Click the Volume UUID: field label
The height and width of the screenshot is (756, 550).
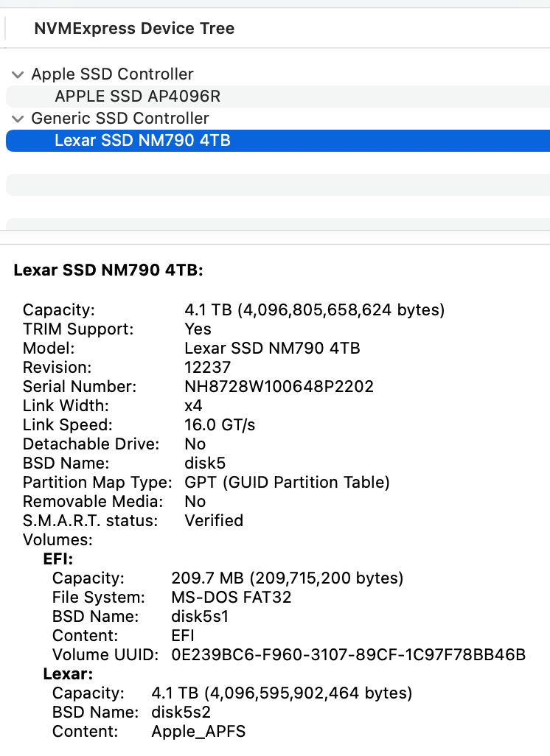coord(105,655)
